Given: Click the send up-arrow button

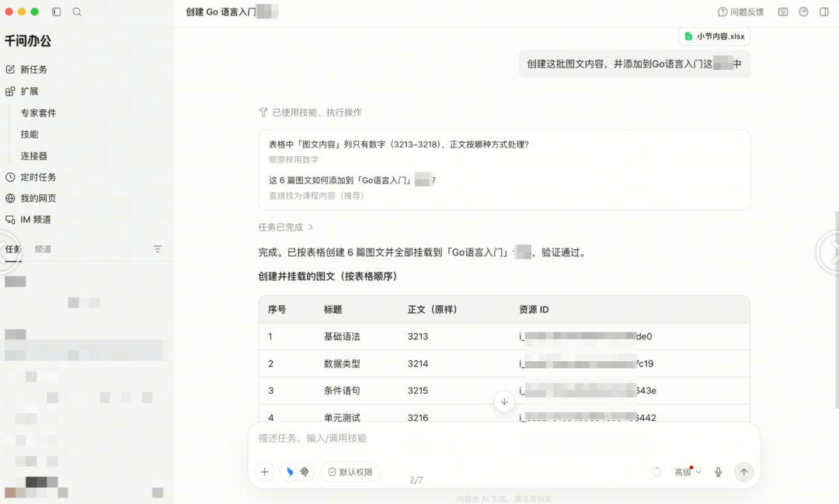Looking at the screenshot, I should [x=743, y=472].
